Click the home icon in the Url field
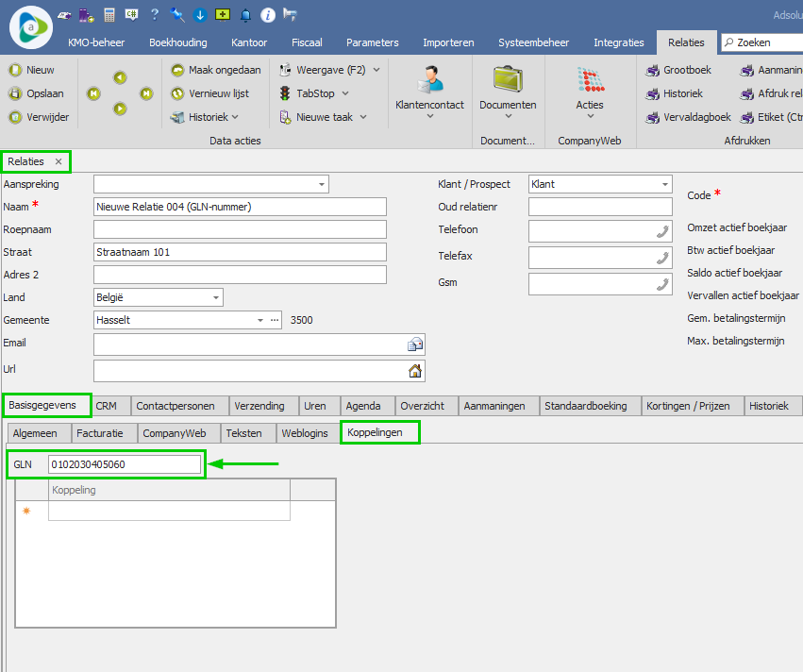This screenshot has width=803, height=672. tap(414, 371)
